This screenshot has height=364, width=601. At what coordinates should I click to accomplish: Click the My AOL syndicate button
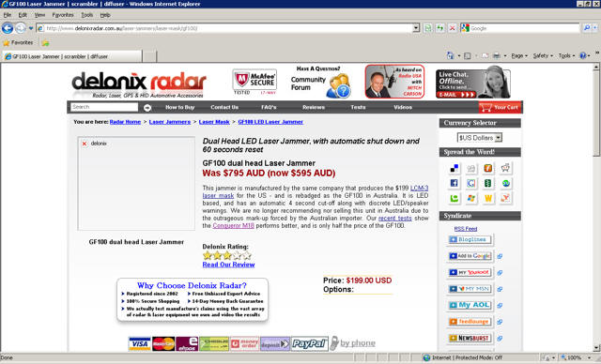470,305
